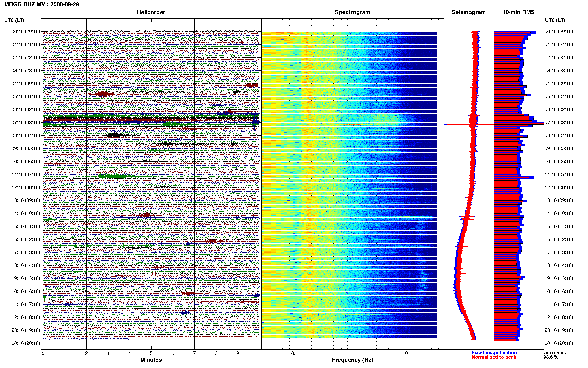Click '21:16 (17:16)' label on the Helicorder side

(x=26, y=304)
